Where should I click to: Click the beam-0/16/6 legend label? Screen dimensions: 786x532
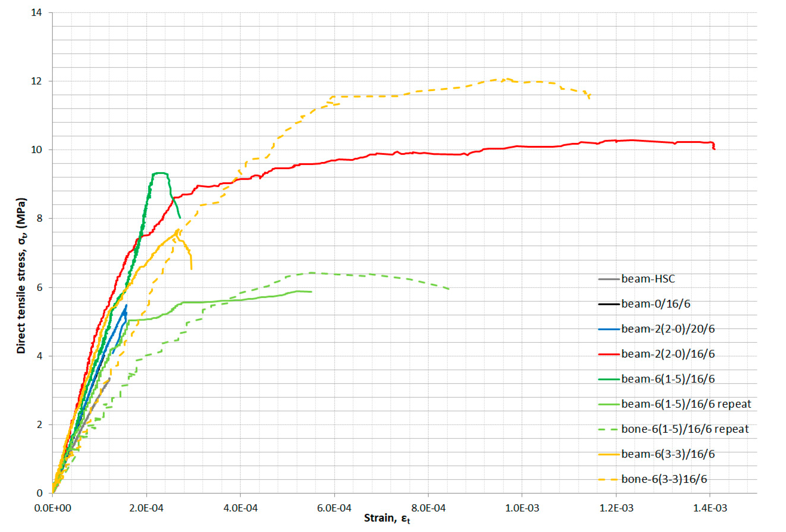pos(655,304)
